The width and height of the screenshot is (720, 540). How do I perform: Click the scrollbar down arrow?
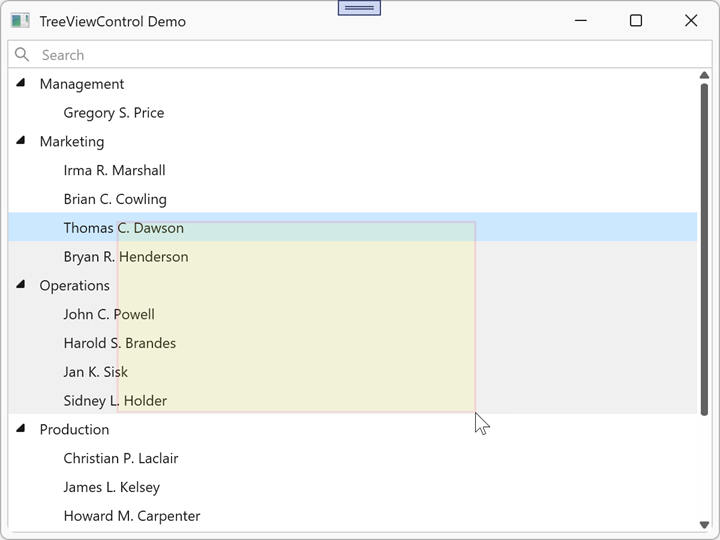(x=704, y=524)
